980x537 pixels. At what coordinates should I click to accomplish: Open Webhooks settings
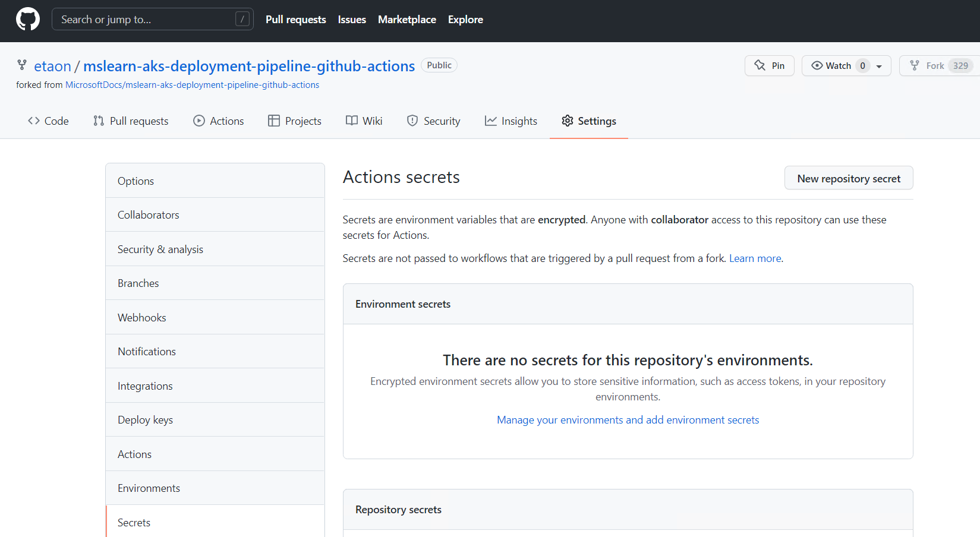click(215, 318)
